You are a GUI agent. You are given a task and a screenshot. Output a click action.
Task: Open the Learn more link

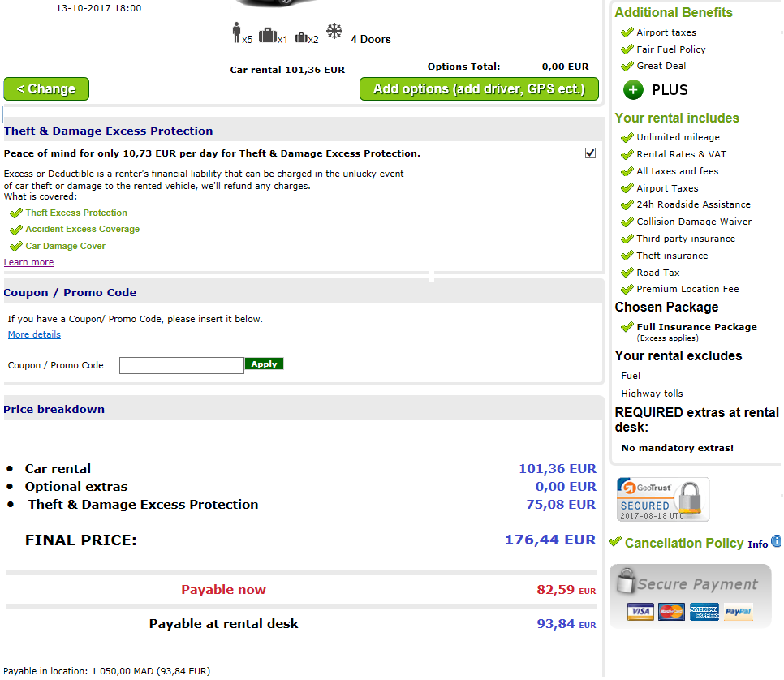28,262
